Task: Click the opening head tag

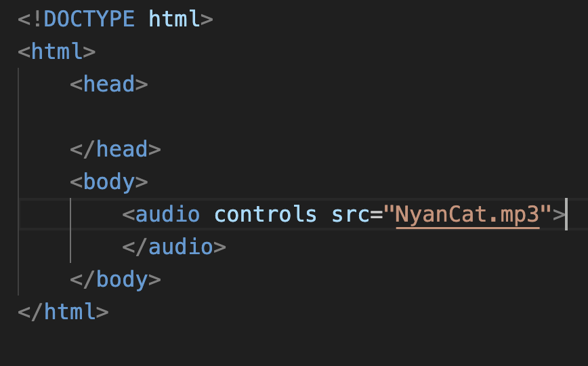Action: pyautogui.click(x=109, y=84)
